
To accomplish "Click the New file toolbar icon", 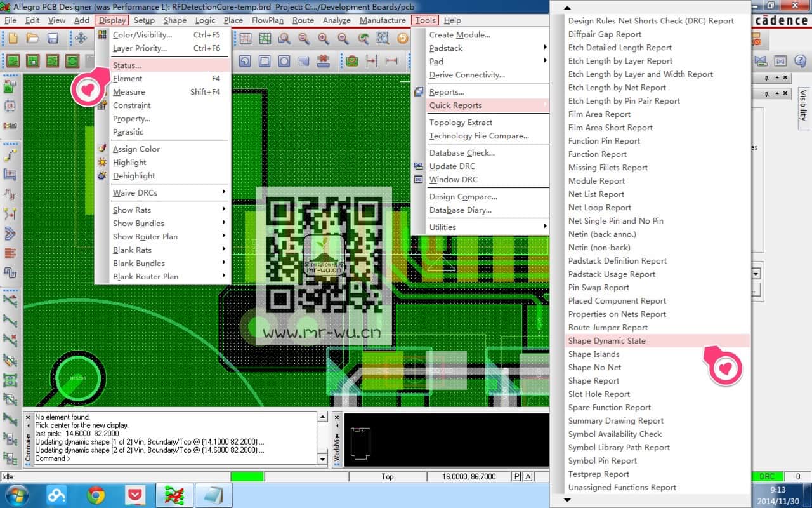I will click(13, 38).
